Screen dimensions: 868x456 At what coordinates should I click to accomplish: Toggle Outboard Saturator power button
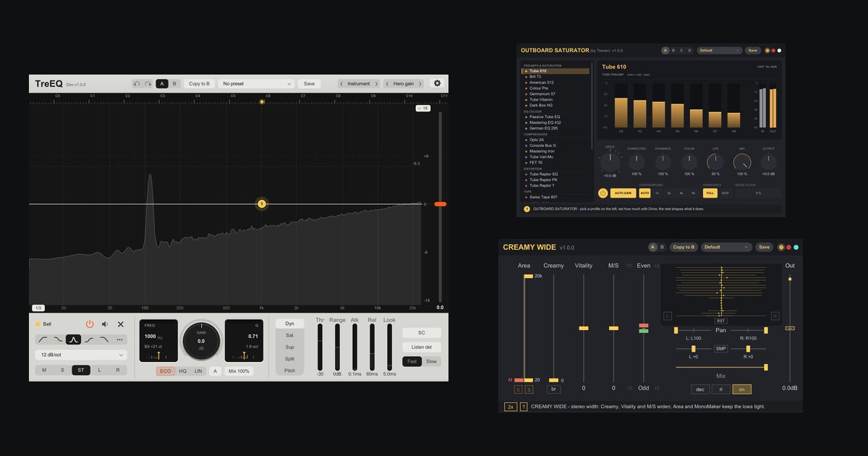click(603, 193)
